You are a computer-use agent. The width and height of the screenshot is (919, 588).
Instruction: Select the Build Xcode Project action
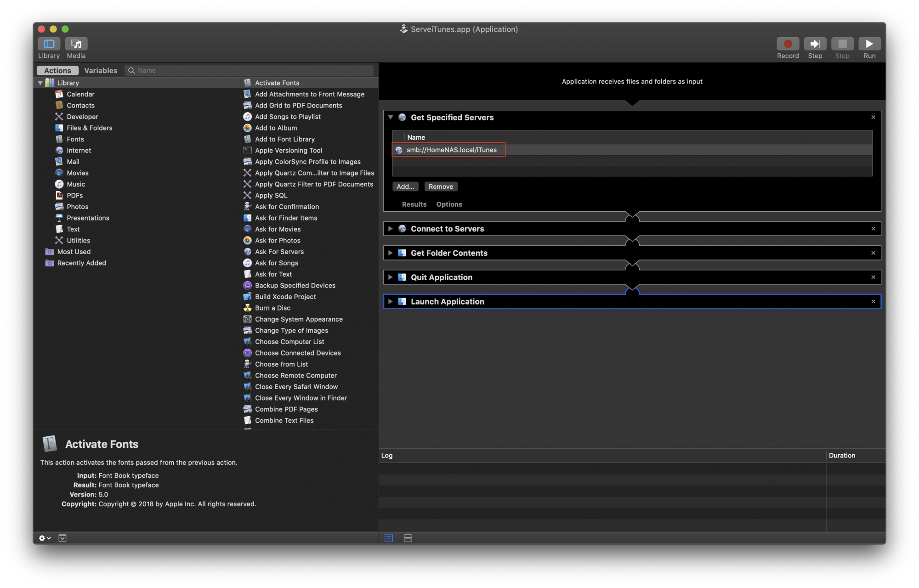click(x=285, y=297)
